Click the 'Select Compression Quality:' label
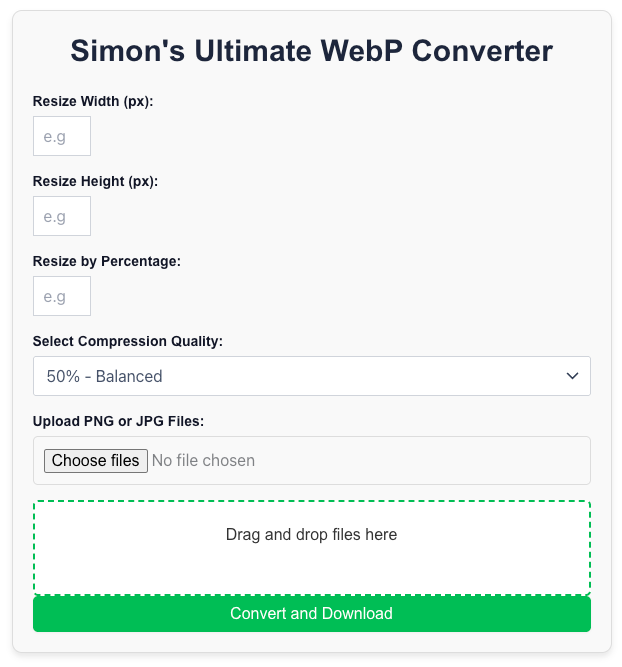The height and width of the screenshot is (667, 622). coord(128,341)
